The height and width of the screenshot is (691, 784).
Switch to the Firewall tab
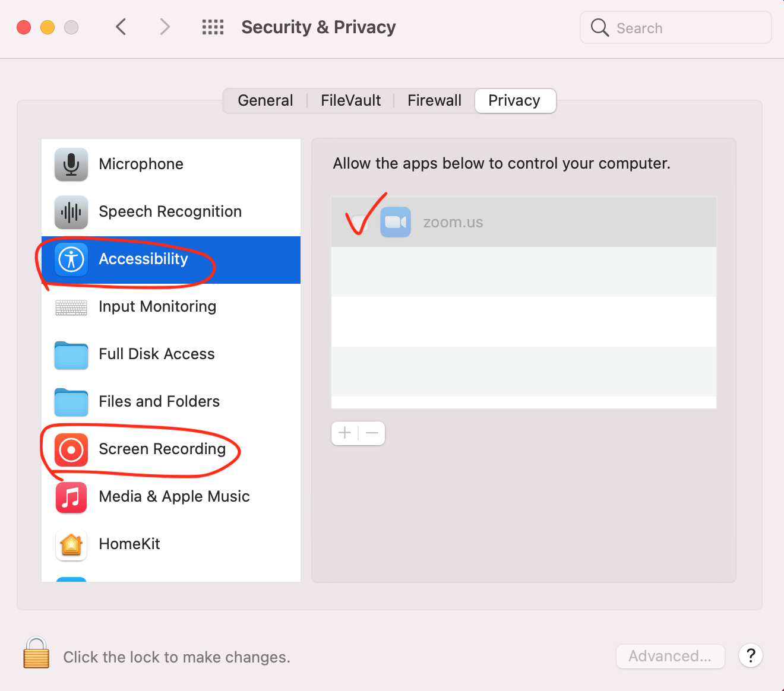pos(434,101)
